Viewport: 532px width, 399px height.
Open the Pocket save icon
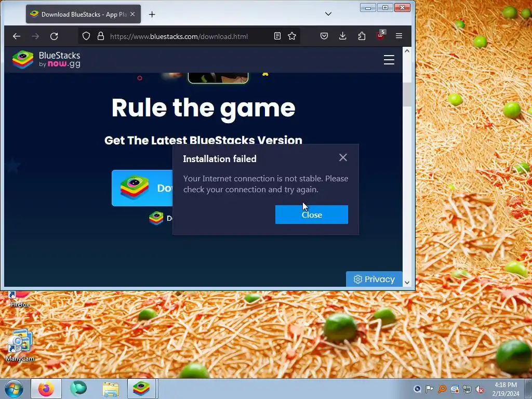324,36
